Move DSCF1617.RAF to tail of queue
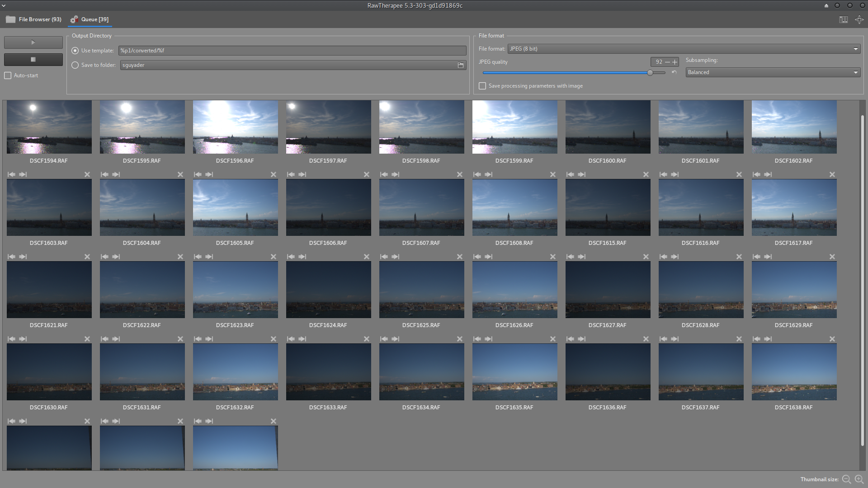This screenshot has width=868, height=488. 768,174
